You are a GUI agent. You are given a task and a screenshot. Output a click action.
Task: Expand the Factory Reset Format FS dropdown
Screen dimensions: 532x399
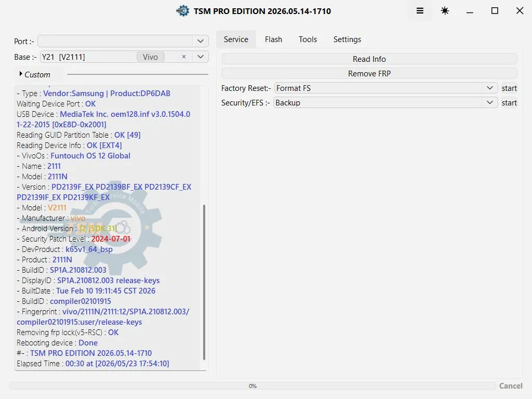click(489, 88)
